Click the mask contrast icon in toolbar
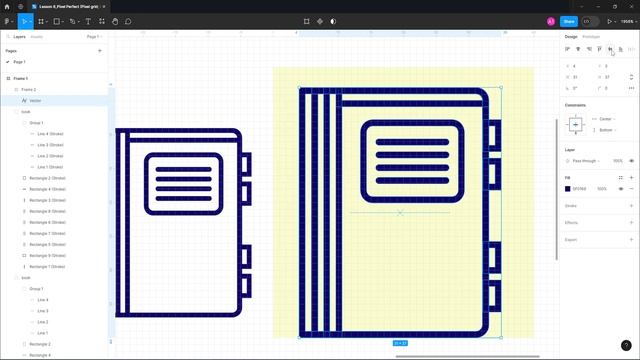This screenshot has width=640, height=360. coord(333,21)
